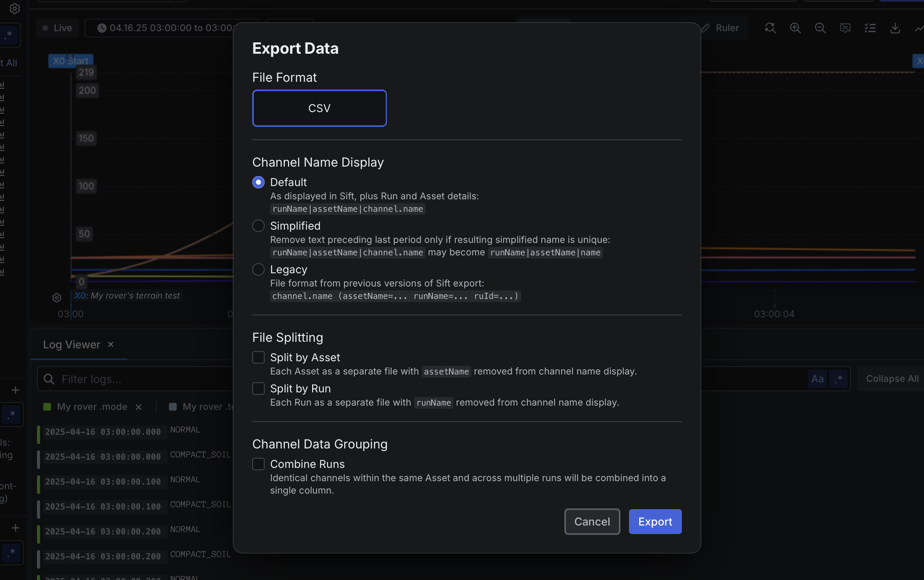Enable the Combine Runs checkbox
This screenshot has height=580, width=924.
(x=258, y=464)
